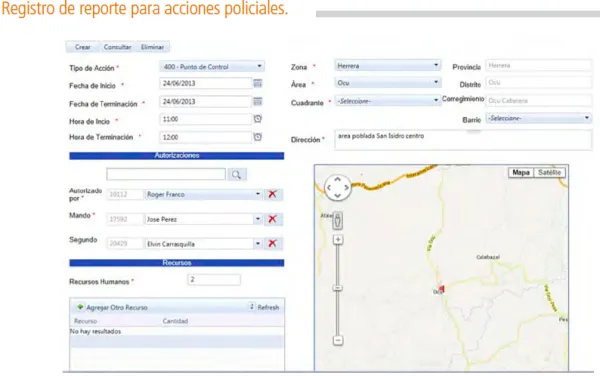Click the Refresh button label
This screenshot has height=376, width=600.
click(268, 307)
